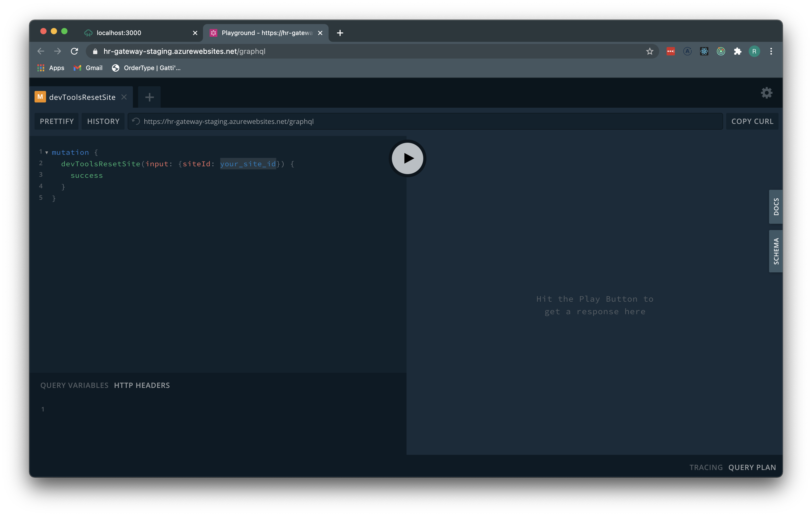Click the mutation keyword on line 1
812x516 pixels.
pos(70,152)
